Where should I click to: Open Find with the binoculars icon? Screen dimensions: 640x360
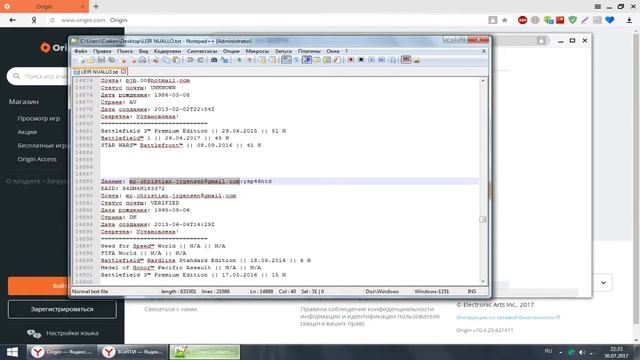pos(214,60)
